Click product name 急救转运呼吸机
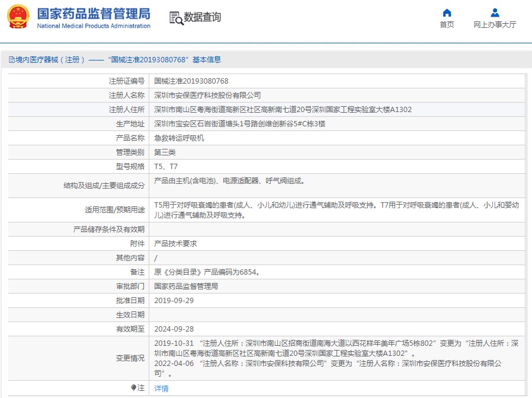532x398 pixels. click(179, 138)
